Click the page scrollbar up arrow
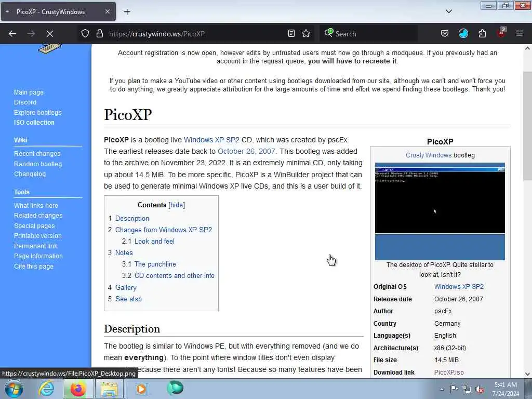Screen dimensions: 532x399 (528, 48)
